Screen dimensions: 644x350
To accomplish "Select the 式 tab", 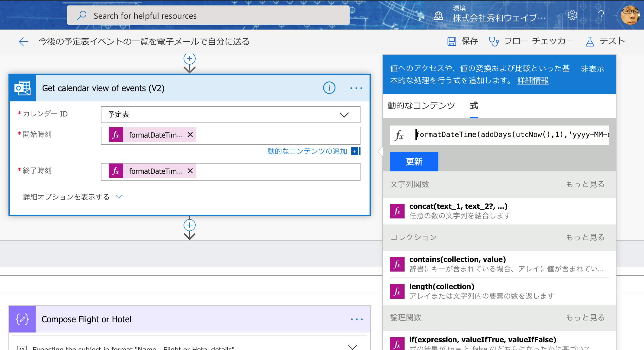I will pos(474,106).
